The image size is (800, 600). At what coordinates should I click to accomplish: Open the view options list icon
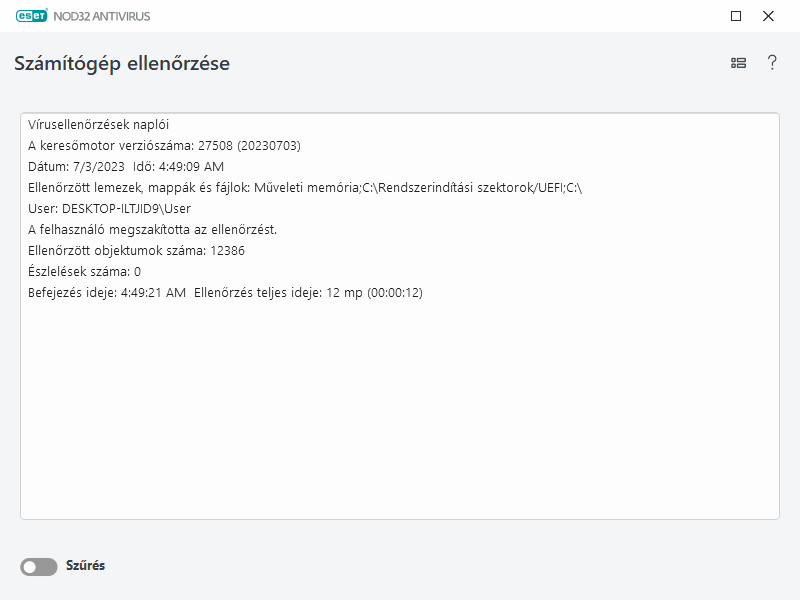[x=738, y=63]
